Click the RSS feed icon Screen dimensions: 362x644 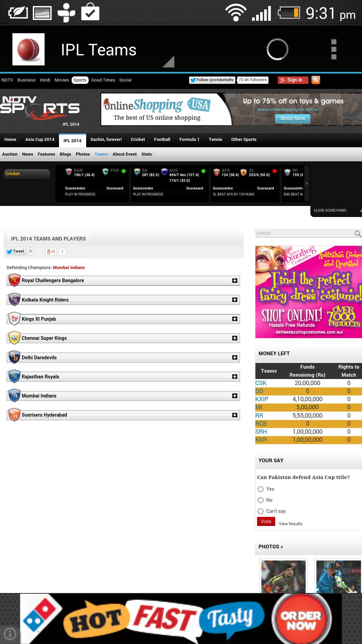click(x=316, y=80)
